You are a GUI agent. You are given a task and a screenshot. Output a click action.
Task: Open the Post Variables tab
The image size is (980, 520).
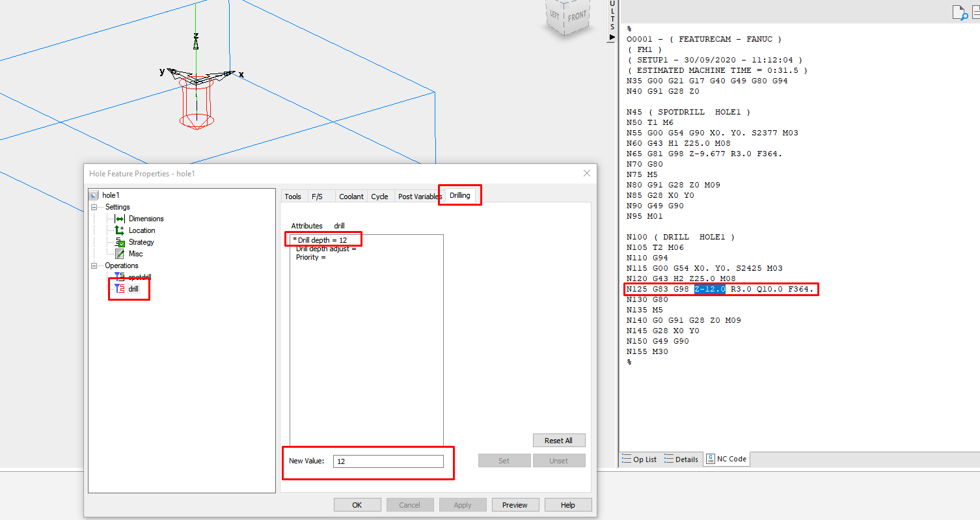(x=418, y=196)
